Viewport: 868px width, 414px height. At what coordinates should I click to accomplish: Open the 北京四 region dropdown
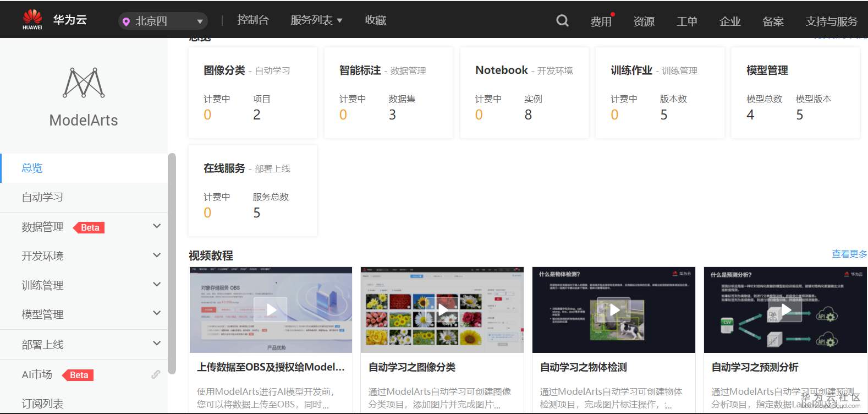click(x=163, y=21)
